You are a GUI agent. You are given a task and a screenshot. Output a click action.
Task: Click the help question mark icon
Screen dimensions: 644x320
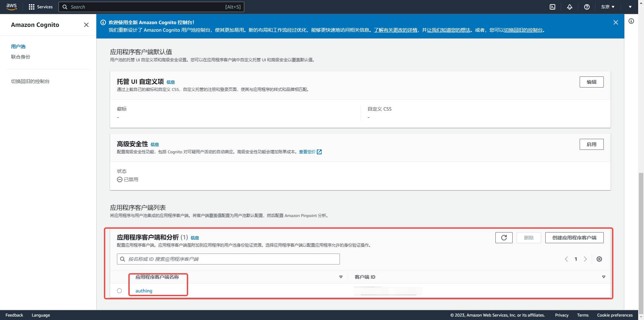click(x=587, y=7)
